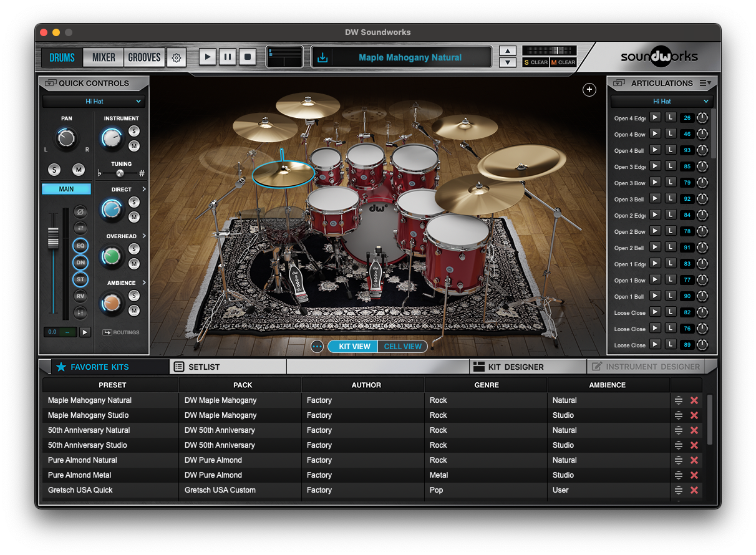
Task: Click the Main channel button
Action: 66,189
